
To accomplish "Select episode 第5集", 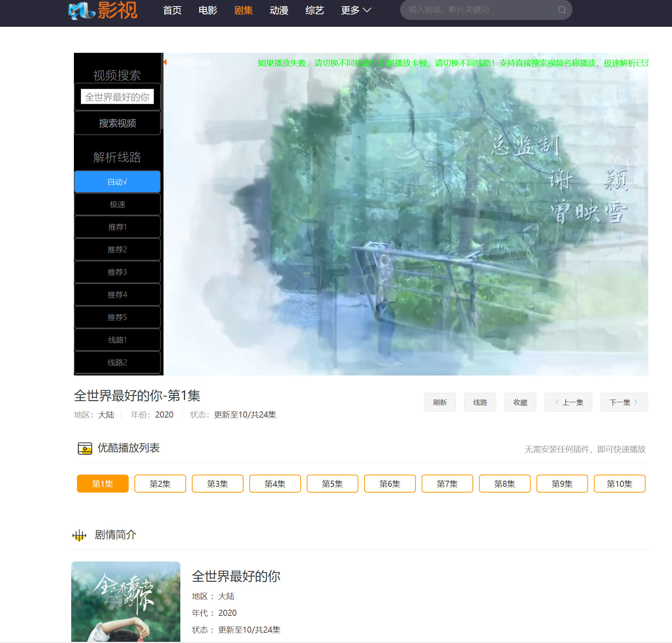I will (x=332, y=483).
